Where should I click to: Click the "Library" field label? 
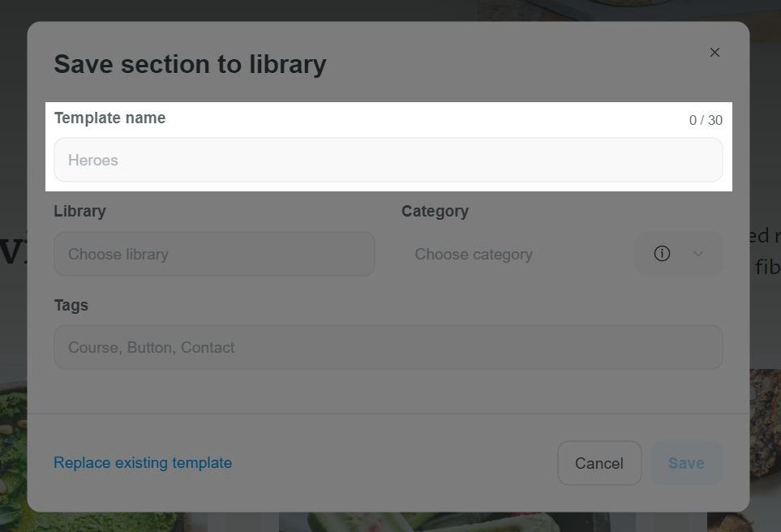pos(79,212)
